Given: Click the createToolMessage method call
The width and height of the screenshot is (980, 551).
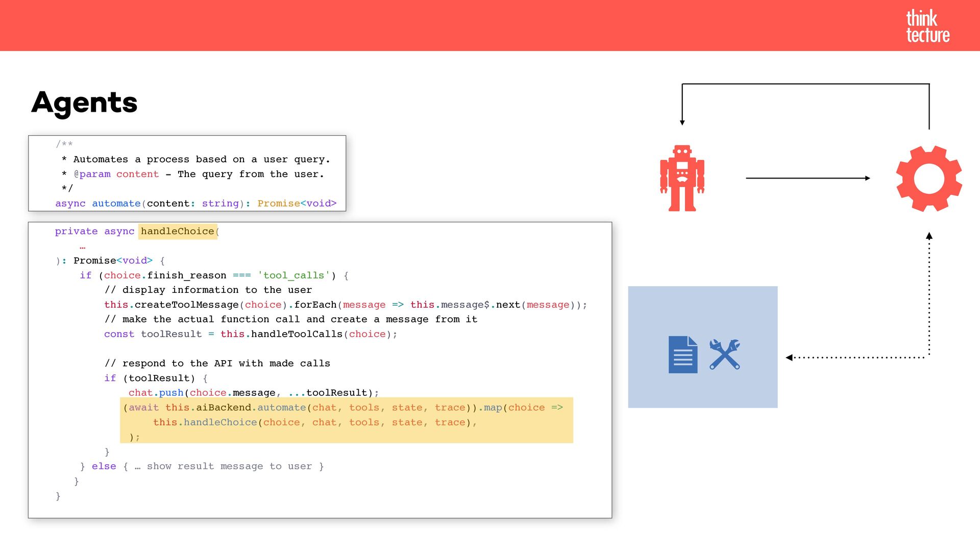Looking at the screenshot, I should click(x=186, y=305).
